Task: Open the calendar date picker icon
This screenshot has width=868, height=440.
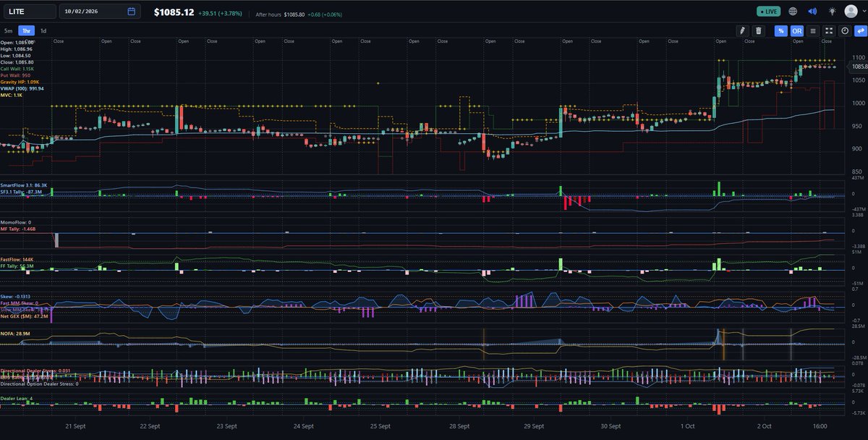Action: [x=131, y=12]
